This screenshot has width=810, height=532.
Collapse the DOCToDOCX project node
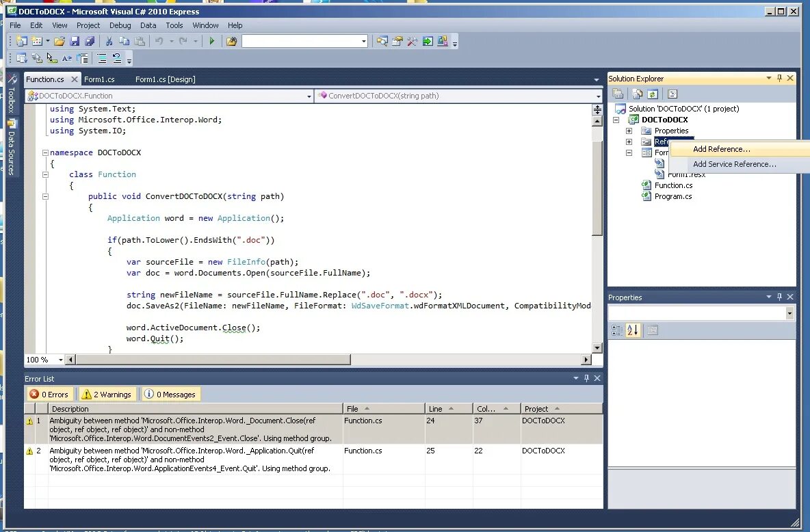(x=616, y=120)
